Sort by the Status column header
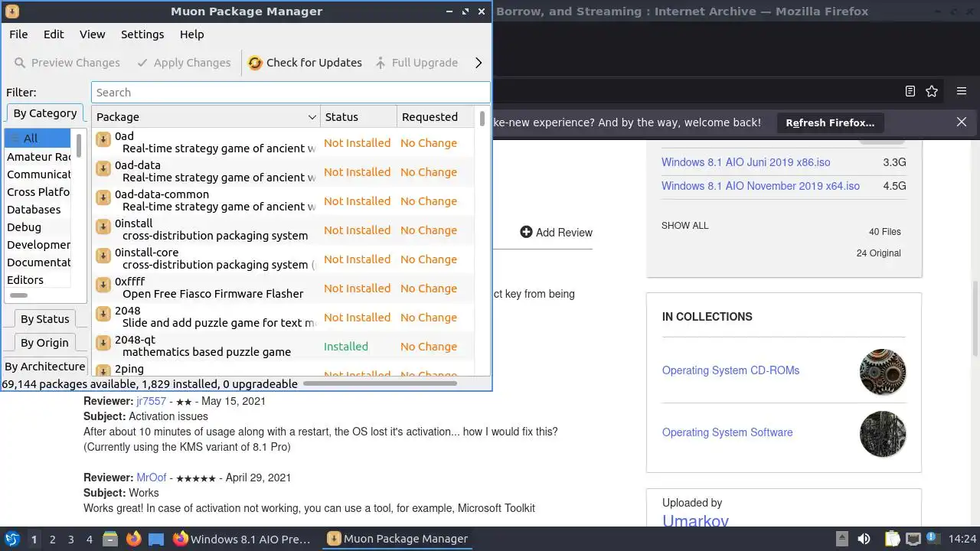980x551 pixels. click(358, 117)
